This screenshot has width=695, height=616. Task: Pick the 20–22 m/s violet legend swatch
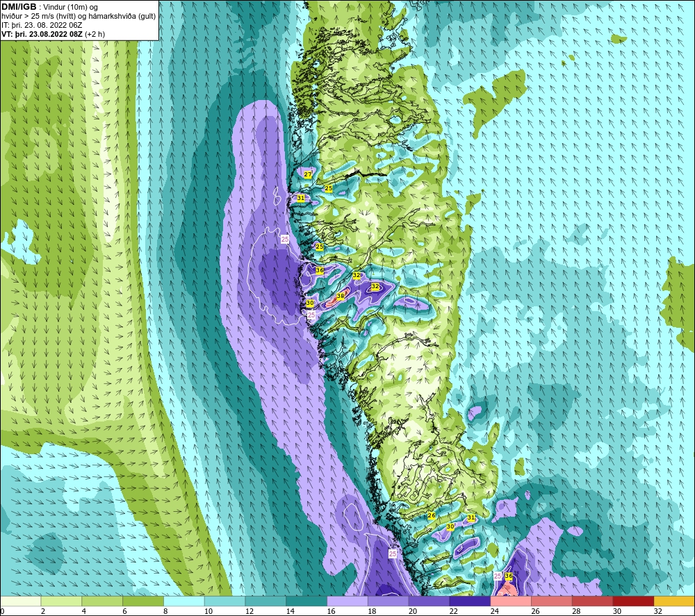pos(429,601)
